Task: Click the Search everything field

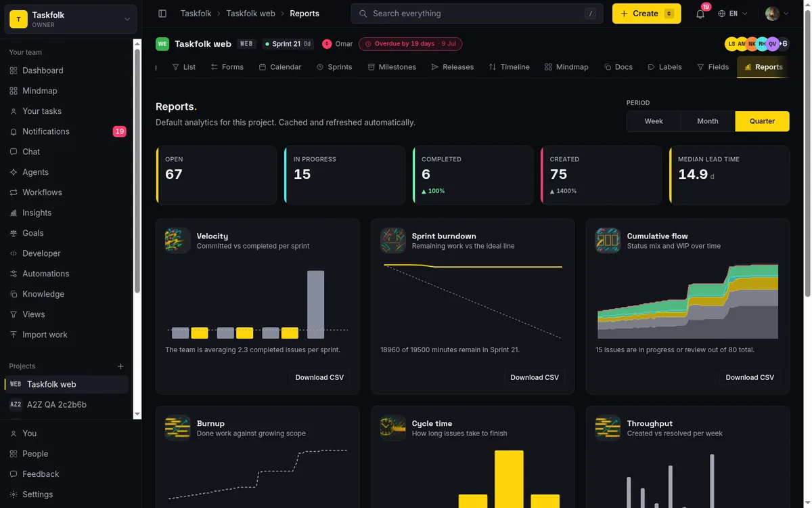Action: (x=477, y=14)
